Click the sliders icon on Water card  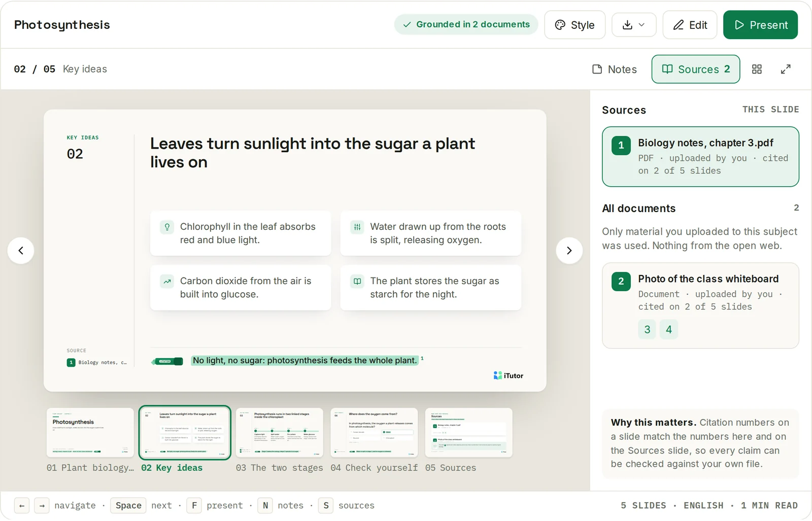click(357, 227)
